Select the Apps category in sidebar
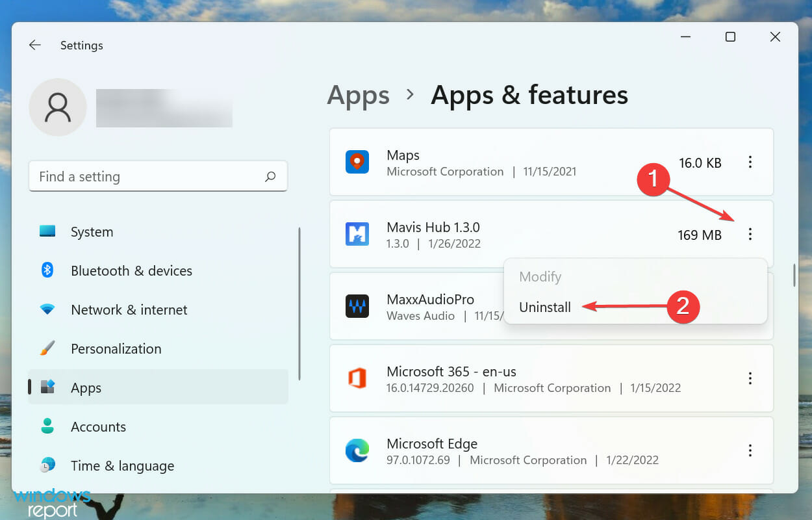The height and width of the screenshot is (520, 812). tap(158, 388)
